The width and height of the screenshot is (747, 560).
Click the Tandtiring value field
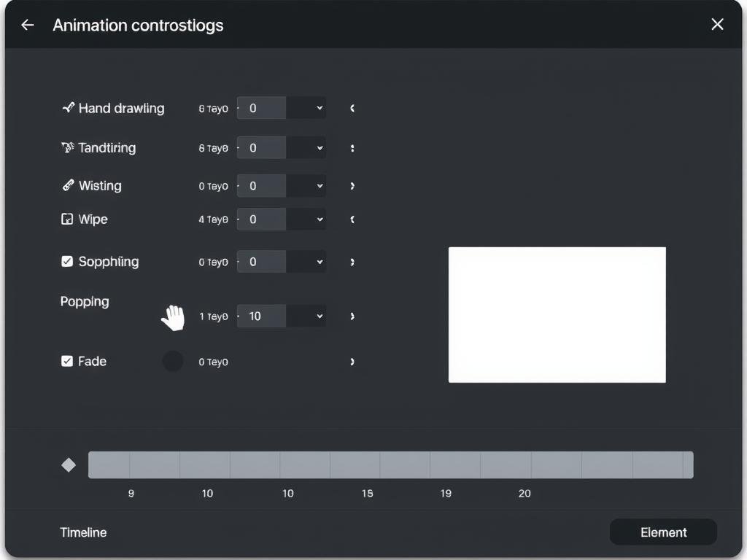[x=262, y=148]
